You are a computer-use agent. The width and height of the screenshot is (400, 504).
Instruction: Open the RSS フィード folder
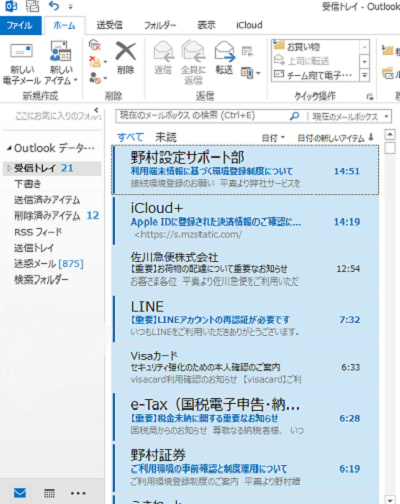point(38,232)
